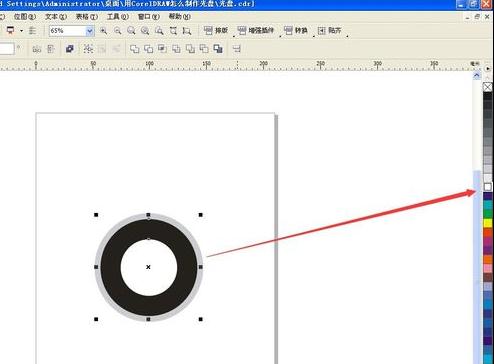The height and width of the screenshot is (364, 494).
Task: Pick the yellow swatch in color palette
Action: [488, 223]
